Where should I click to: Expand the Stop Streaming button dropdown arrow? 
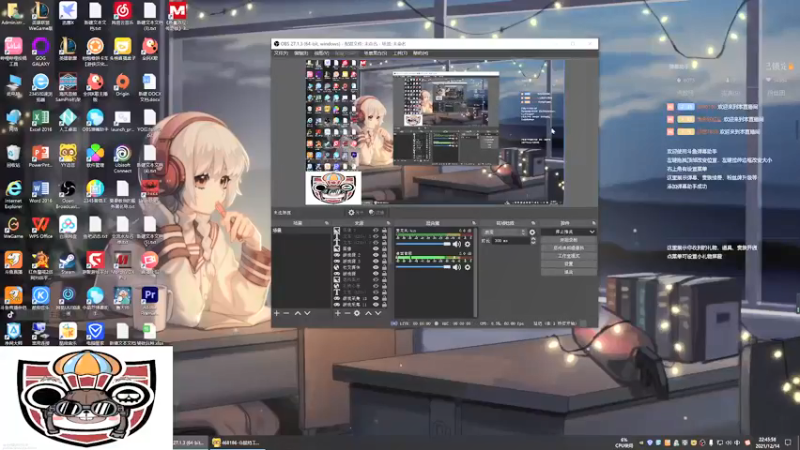pyautogui.click(x=592, y=232)
